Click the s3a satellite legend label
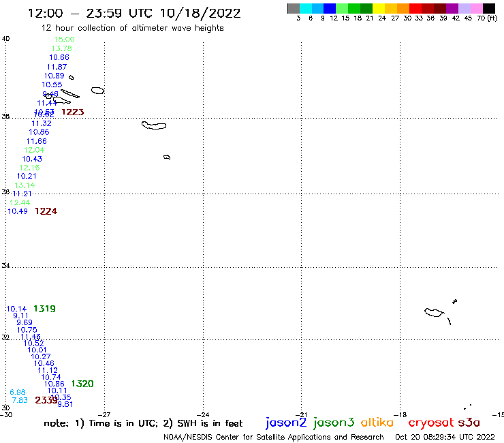 click(x=469, y=423)
